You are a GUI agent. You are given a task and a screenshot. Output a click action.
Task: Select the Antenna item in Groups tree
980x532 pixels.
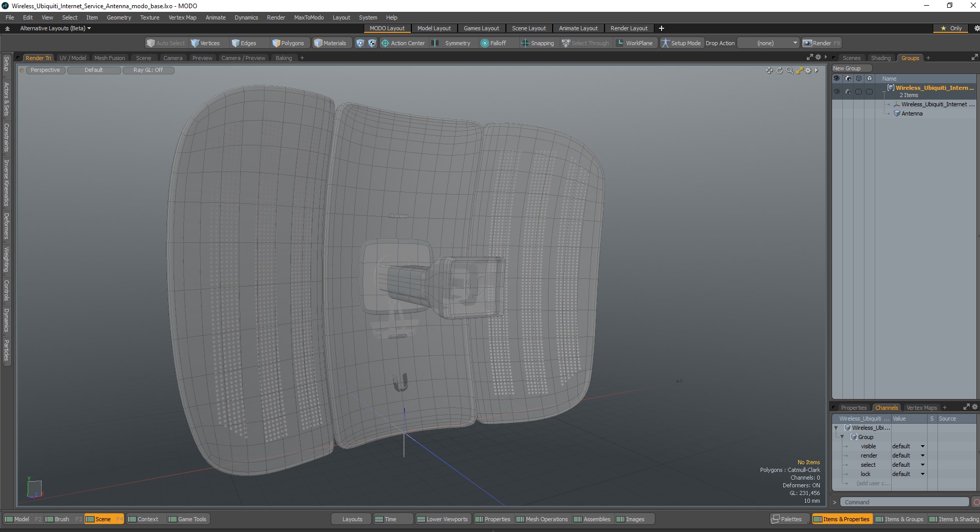point(912,113)
